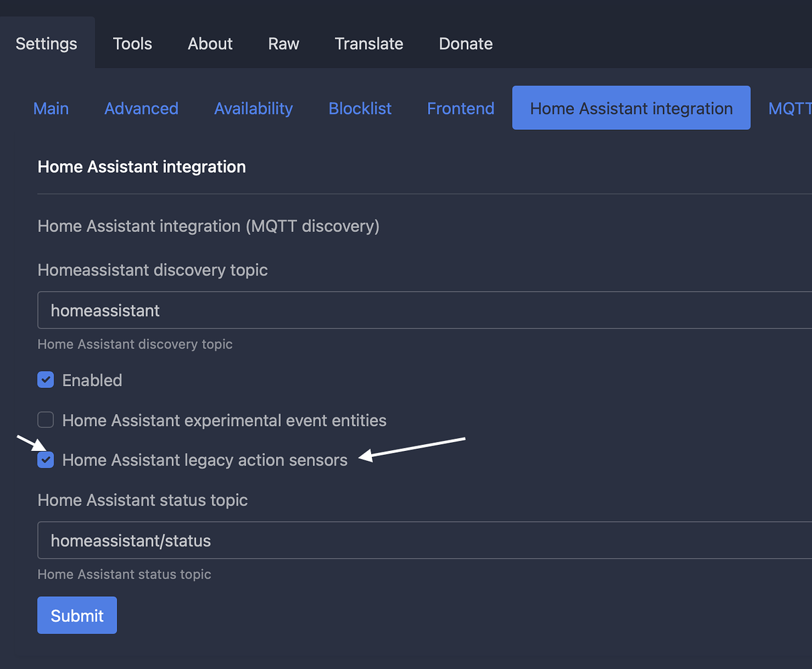Screen dimensions: 812x669
Task: Click the 'Home Assistant integration' section heading
Action: (x=142, y=167)
